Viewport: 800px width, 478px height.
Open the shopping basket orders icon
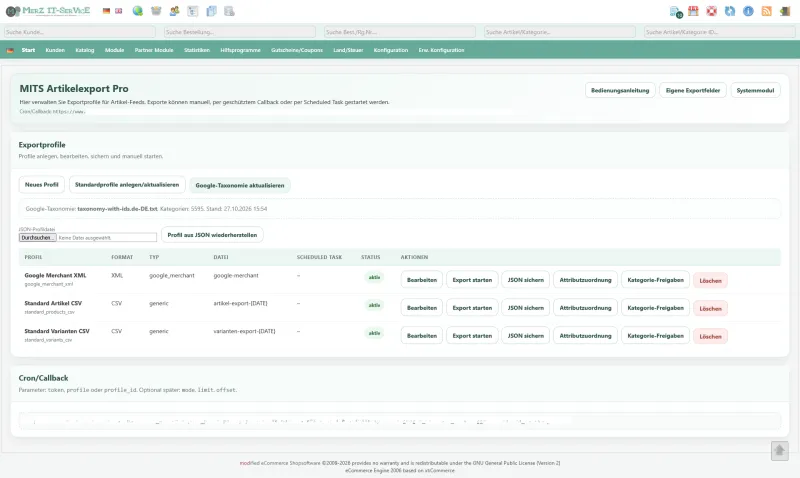(156, 11)
